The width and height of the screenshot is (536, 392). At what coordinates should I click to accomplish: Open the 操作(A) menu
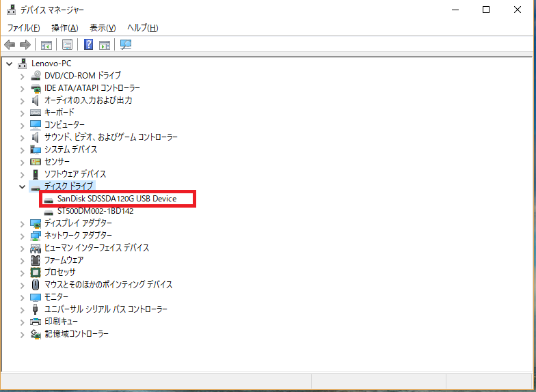64,28
